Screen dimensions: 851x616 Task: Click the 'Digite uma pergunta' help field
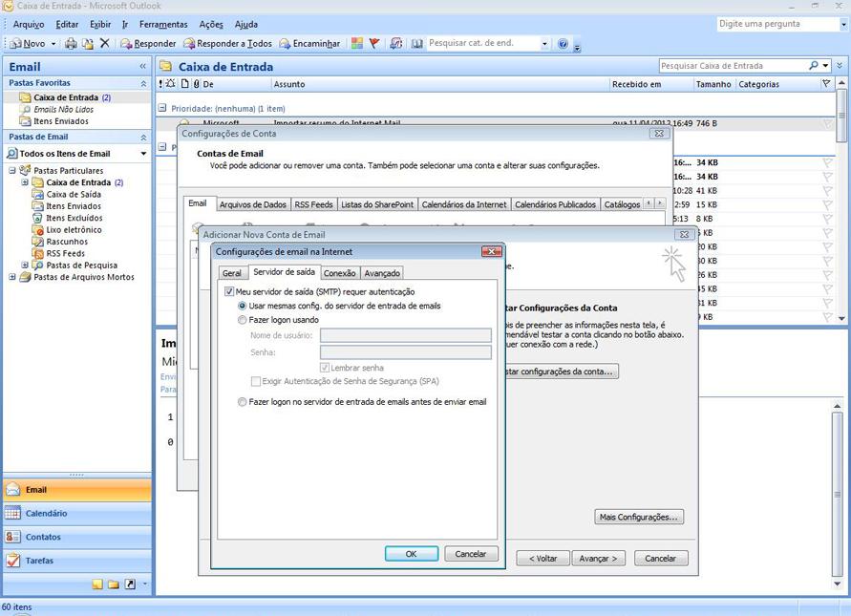click(778, 24)
